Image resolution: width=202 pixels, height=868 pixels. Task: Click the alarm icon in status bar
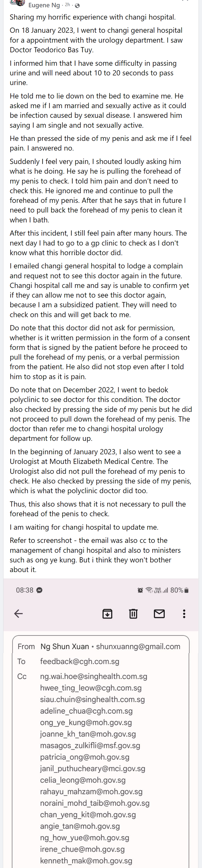140,590
